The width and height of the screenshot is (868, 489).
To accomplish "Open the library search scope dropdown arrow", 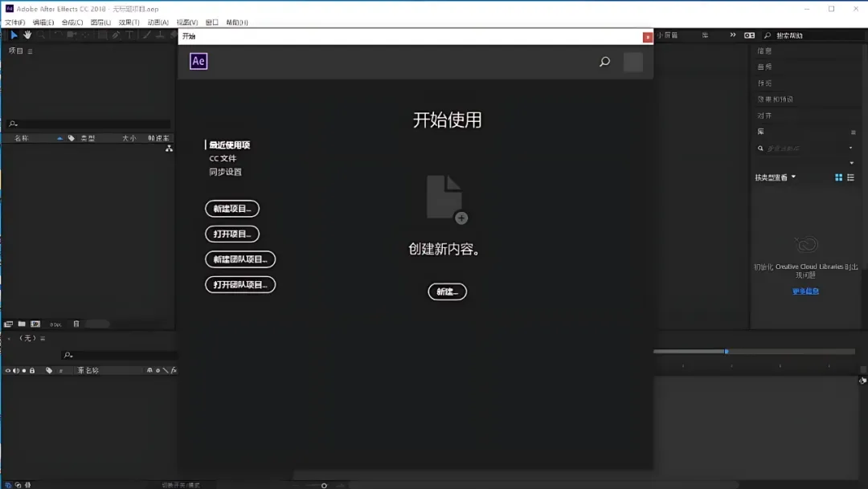I will coord(851,149).
